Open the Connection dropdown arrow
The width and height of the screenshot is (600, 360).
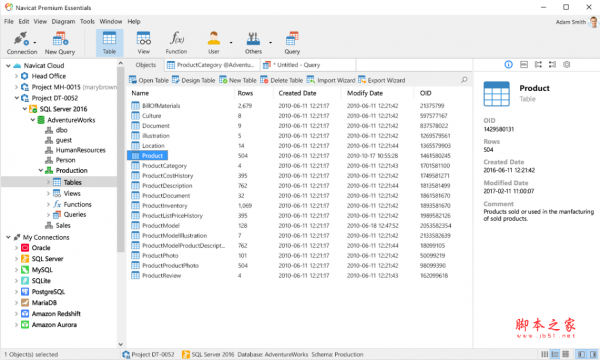(x=35, y=42)
